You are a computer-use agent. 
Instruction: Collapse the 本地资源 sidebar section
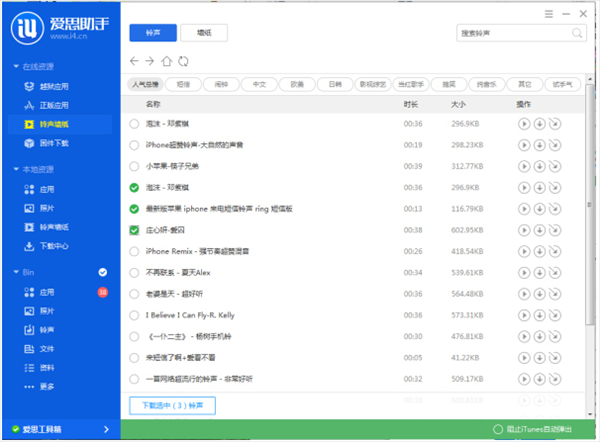[16, 169]
